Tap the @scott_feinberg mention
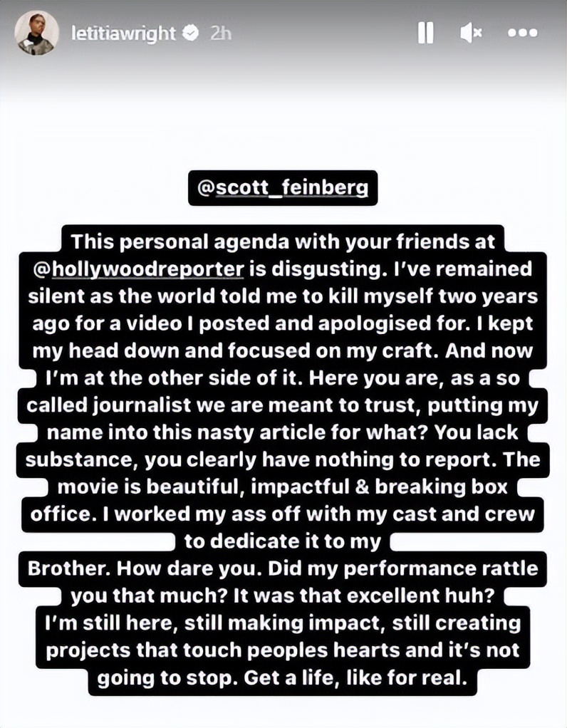The height and width of the screenshot is (728, 567). click(x=283, y=189)
